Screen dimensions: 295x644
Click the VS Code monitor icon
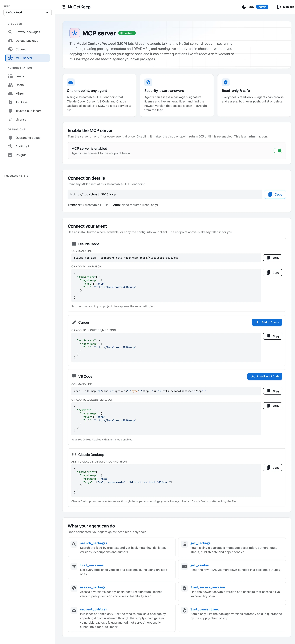click(x=74, y=376)
